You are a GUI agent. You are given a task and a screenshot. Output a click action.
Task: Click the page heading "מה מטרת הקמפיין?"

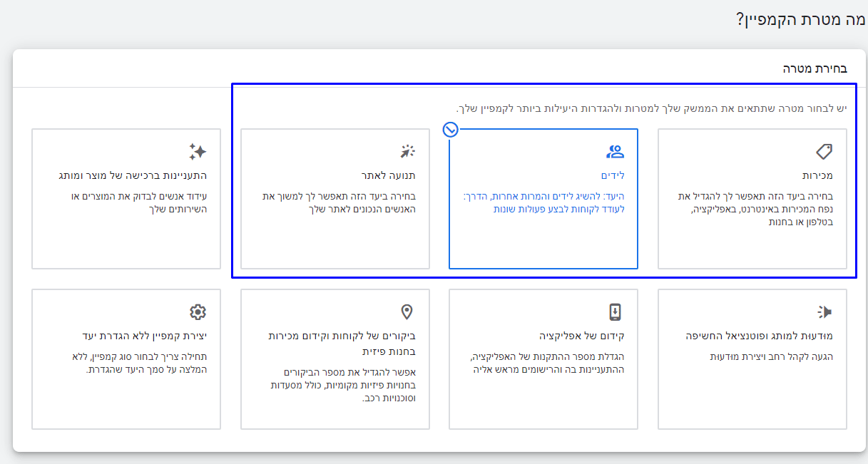coord(801,19)
